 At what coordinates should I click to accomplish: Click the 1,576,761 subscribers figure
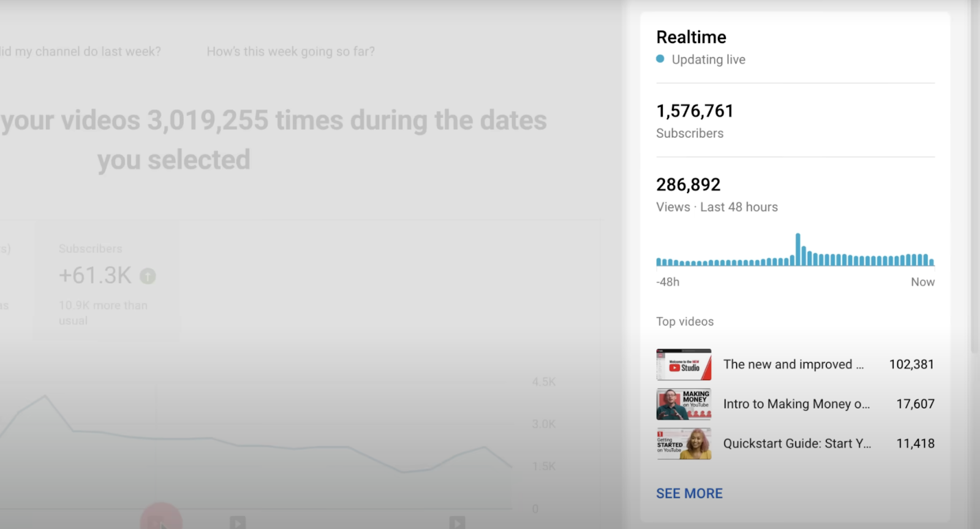695,111
